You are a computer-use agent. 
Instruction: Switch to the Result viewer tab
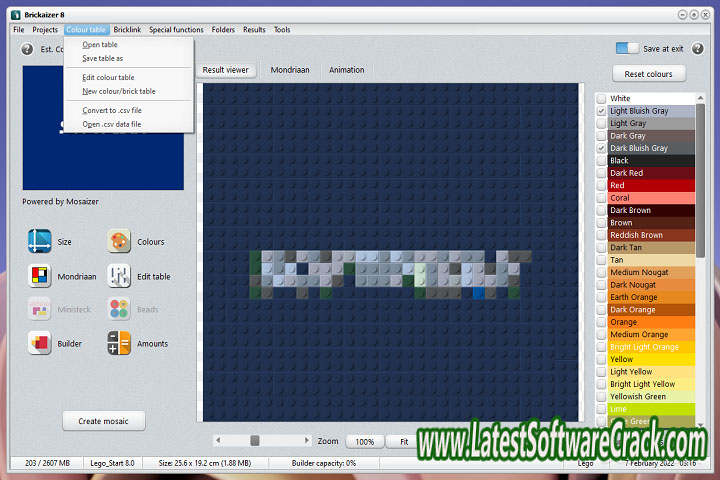click(225, 70)
